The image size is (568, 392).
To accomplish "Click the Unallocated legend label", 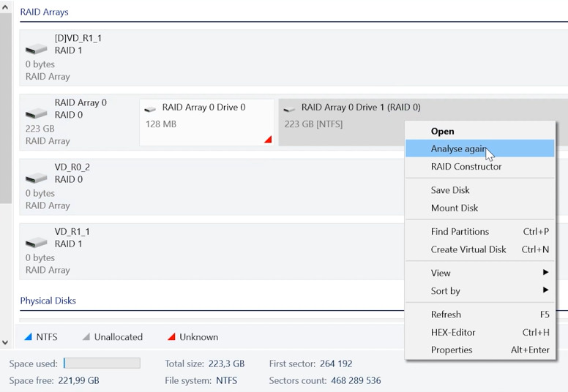I will click(119, 337).
